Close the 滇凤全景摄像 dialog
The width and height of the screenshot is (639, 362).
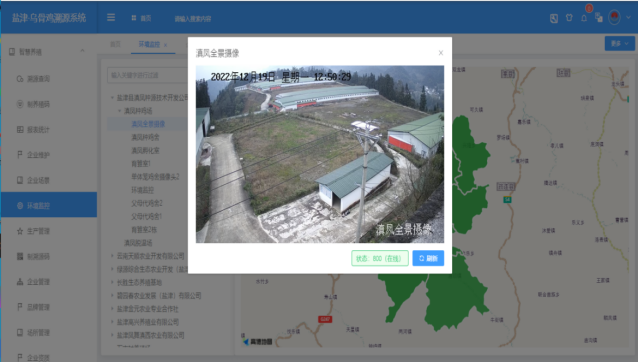click(441, 53)
